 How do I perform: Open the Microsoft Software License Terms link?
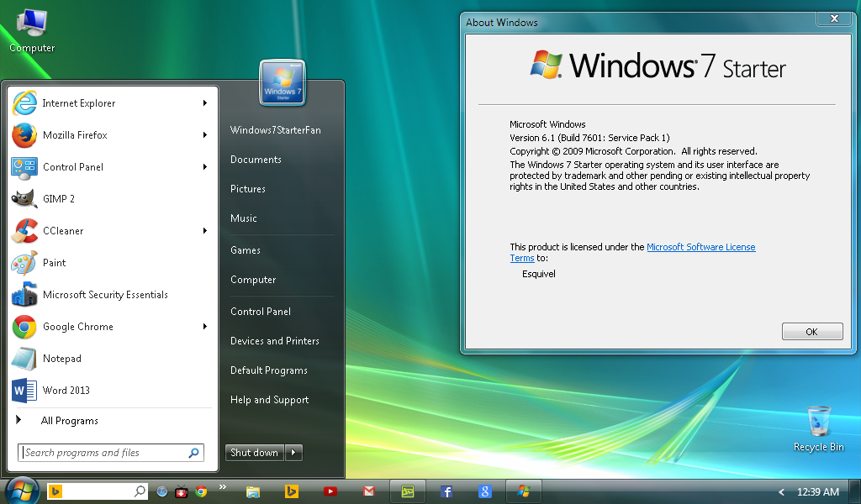pyautogui.click(x=700, y=247)
